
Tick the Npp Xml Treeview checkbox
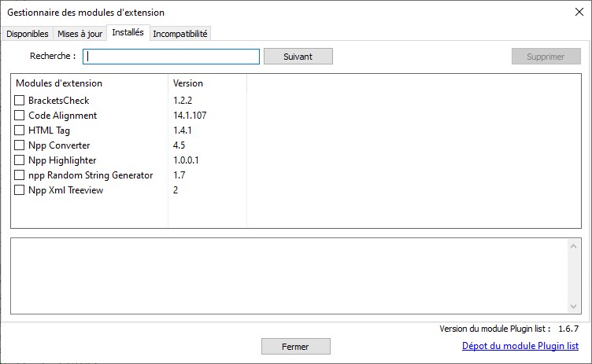coord(19,190)
